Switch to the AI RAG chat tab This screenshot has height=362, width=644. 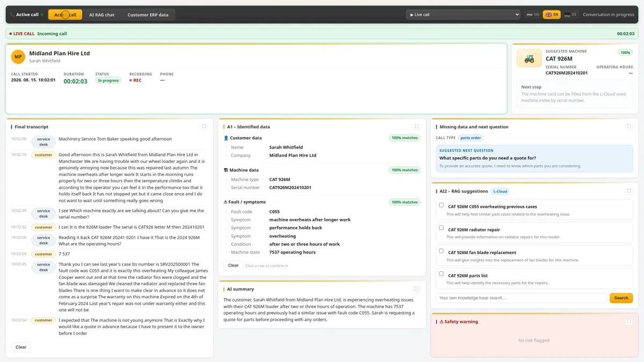pyautogui.click(x=102, y=14)
